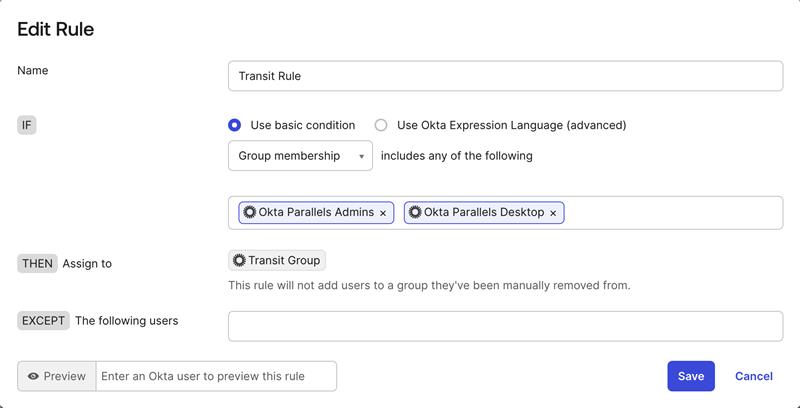Select Use basic condition radio
The height and width of the screenshot is (408, 800).
coord(234,125)
